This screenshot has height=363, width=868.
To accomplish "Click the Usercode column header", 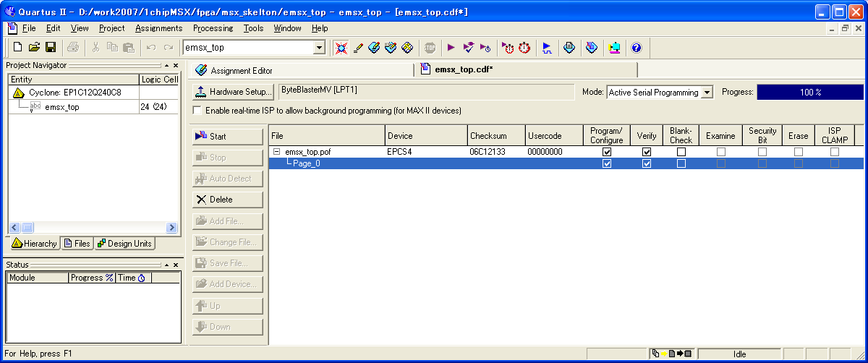I will [x=554, y=135].
